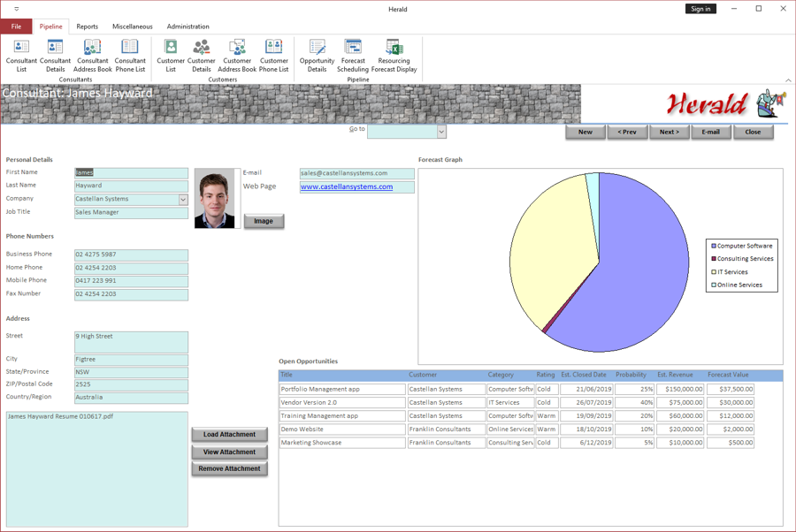
Task: Click the Online Services legend swatch
Action: tap(714, 285)
